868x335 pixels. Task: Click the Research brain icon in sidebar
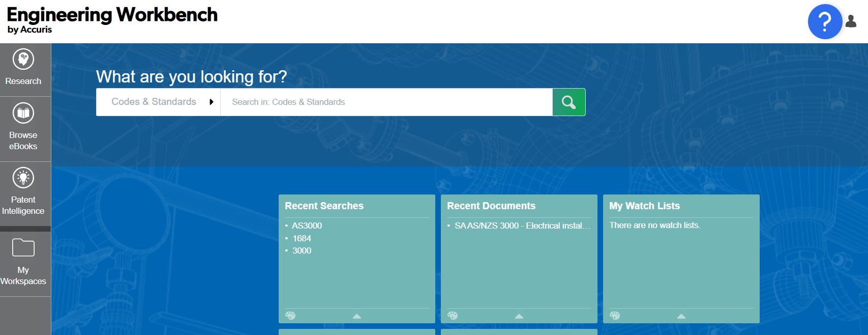[23, 60]
